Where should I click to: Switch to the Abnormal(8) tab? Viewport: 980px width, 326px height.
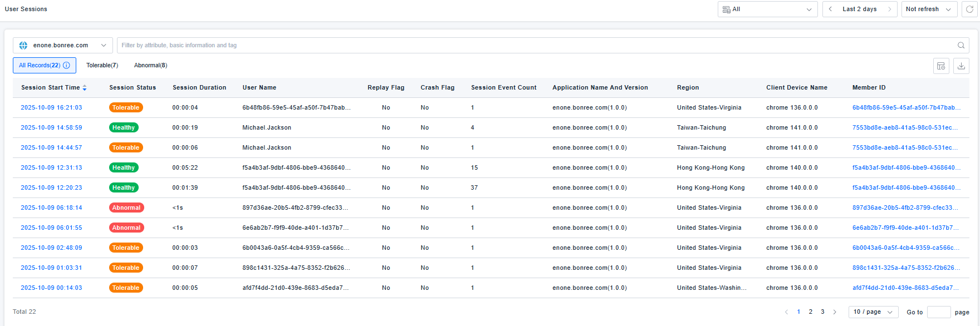pos(150,66)
